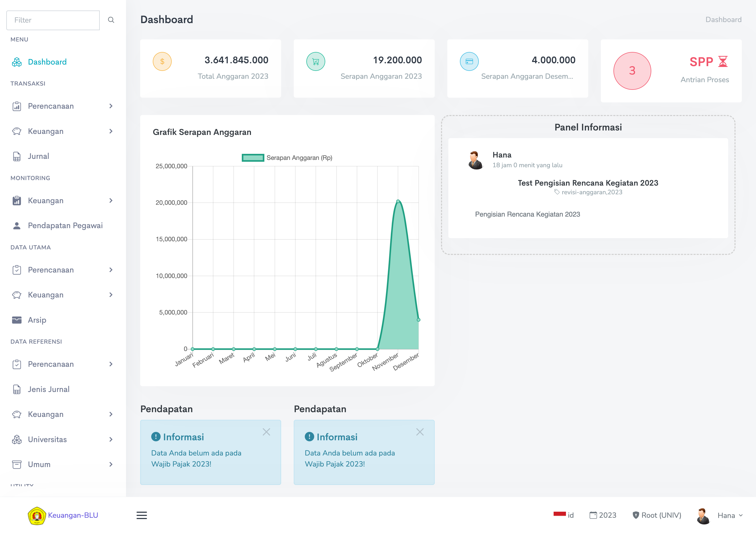Close the second Informasi alert box
Viewport: 756px width, 534px height.
420,432
